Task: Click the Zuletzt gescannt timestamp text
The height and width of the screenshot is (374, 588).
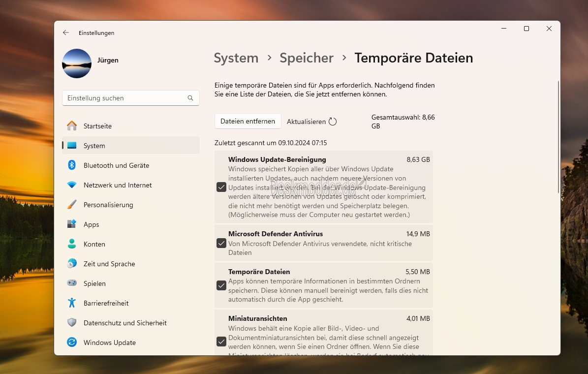Action: (271, 143)
